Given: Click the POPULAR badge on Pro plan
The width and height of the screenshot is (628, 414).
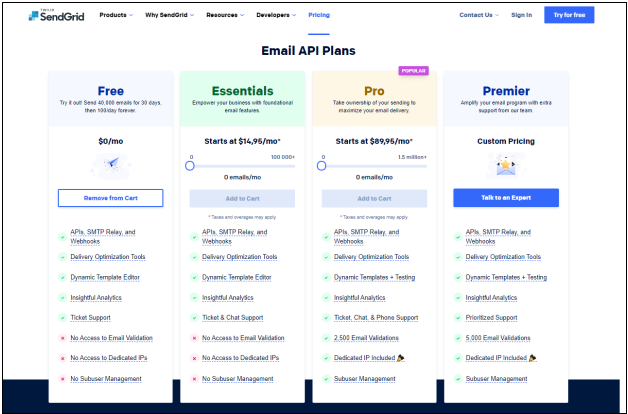Looking at the screenshot, I should [x=413, y=71].
